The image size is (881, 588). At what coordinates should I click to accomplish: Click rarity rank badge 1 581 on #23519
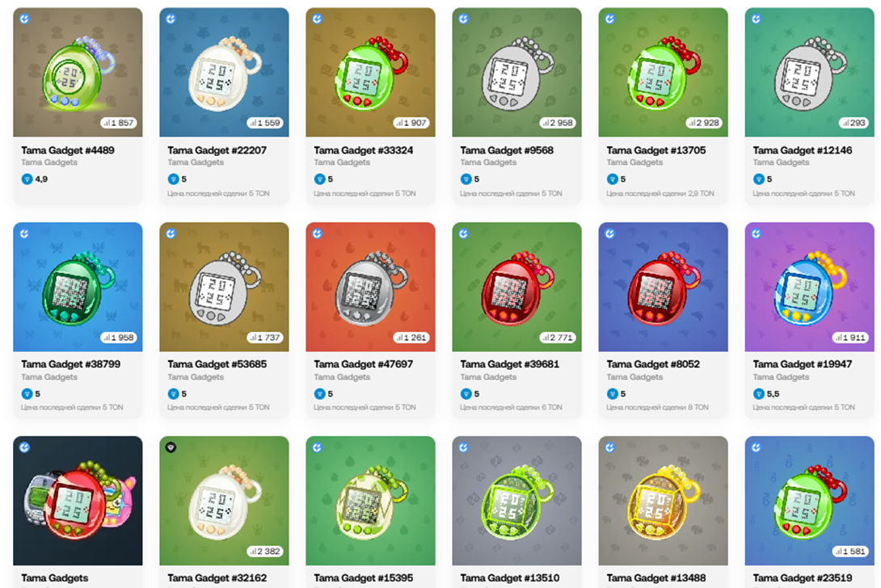[850, 551]
